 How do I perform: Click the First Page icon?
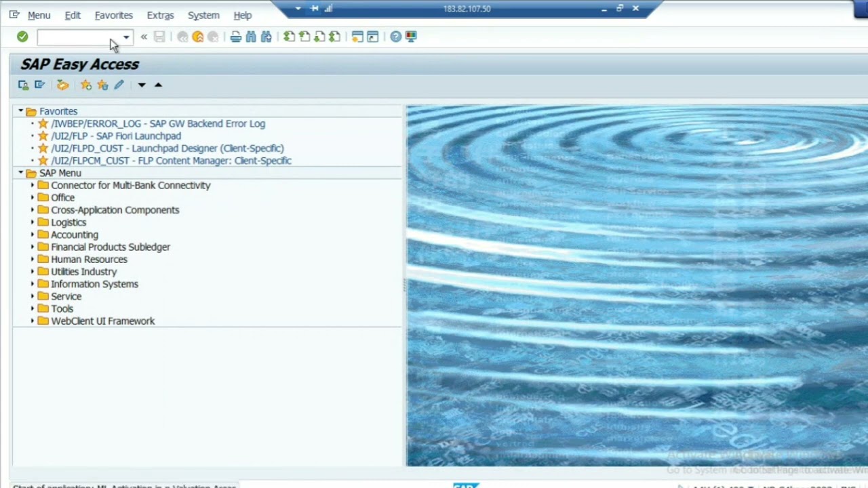click(290, 37)
